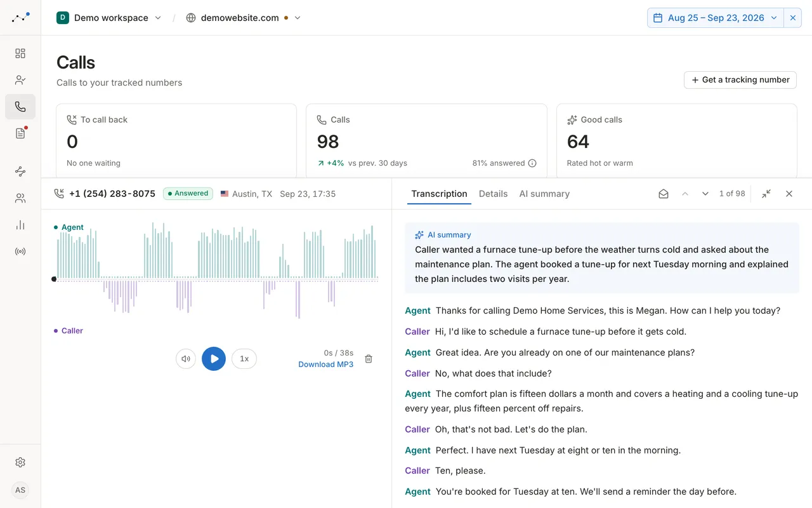Image resolution: width=812 pixels, height=508 pixels.
Task: Click the info icon beside 81% answered
Action: 532,163
